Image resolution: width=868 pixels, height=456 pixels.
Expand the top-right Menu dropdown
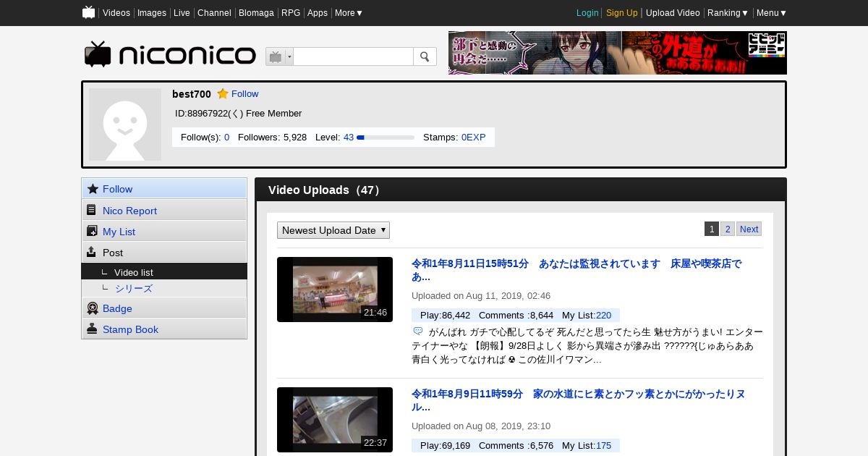click(x=772, y=13)
